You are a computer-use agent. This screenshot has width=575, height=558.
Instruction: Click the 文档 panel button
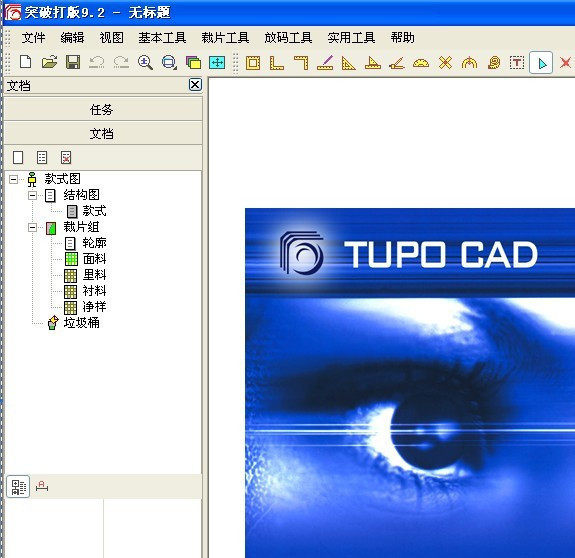point(103,133)
